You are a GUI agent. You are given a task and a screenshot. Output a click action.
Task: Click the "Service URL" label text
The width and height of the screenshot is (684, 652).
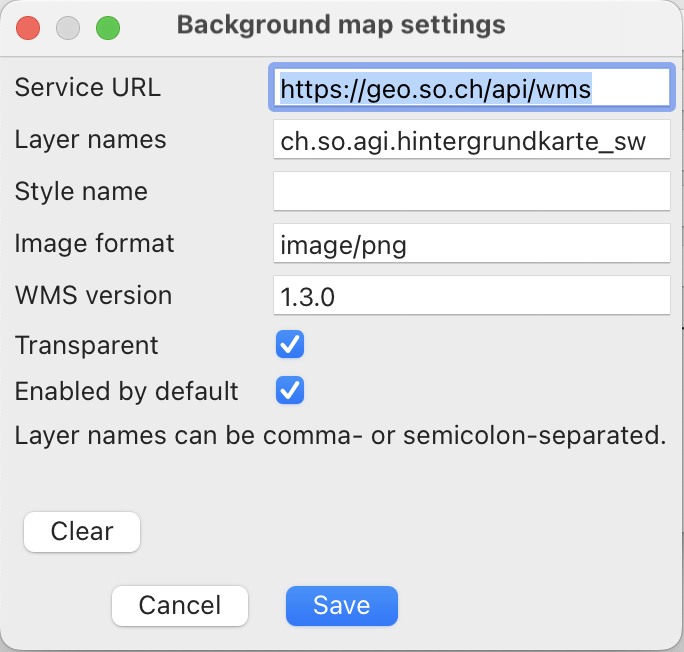(x=88, y=87)
